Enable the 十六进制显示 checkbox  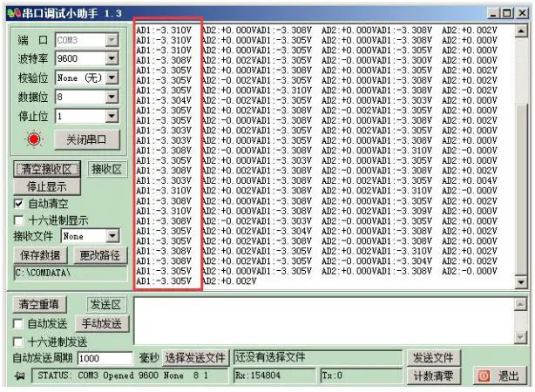point(19,220)
